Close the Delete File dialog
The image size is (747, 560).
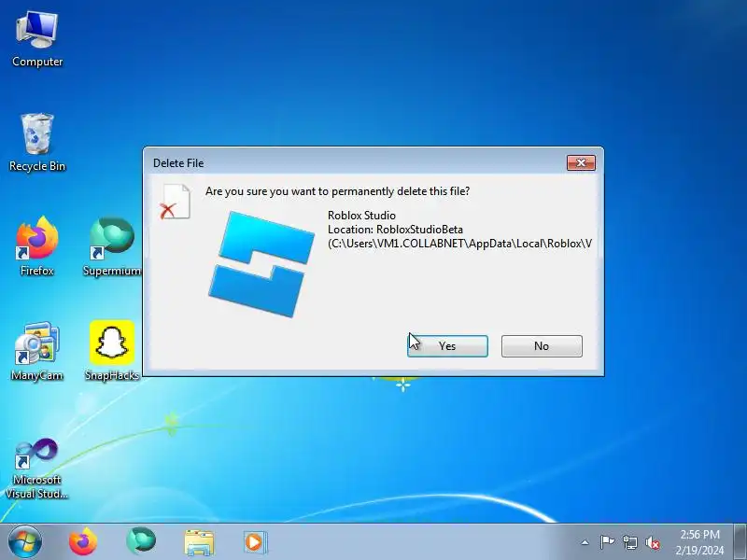click(x=581, y=162)
